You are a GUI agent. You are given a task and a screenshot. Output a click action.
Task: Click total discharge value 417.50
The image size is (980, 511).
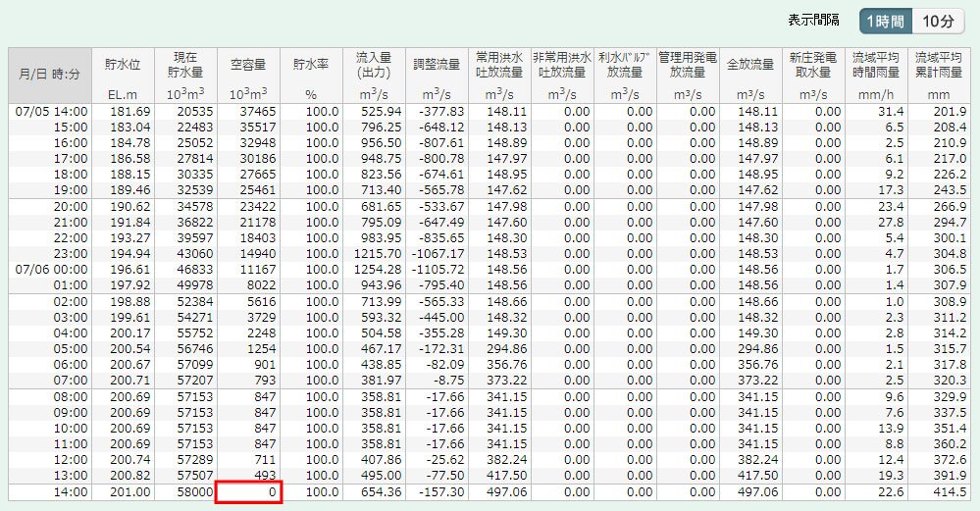tap(757, 475)
